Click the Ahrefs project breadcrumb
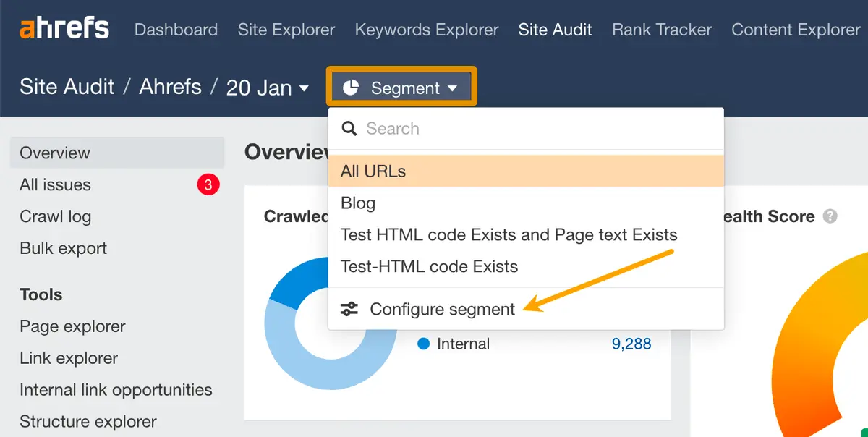The width and height of the screenshot is (868, 437). [x=170, y=87]
